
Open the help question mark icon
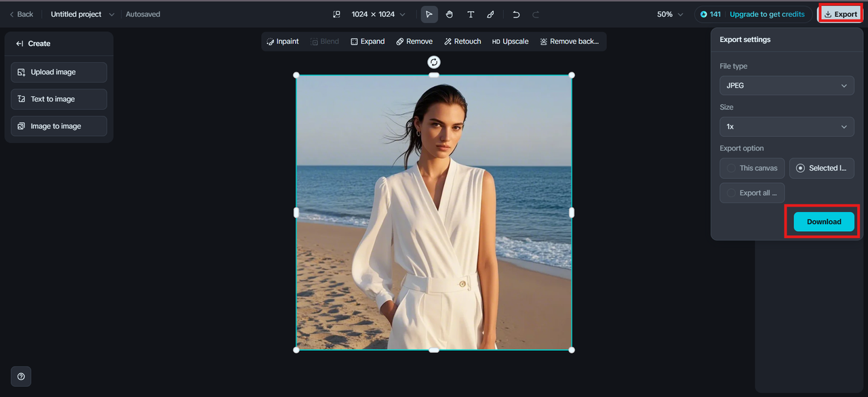21,377
